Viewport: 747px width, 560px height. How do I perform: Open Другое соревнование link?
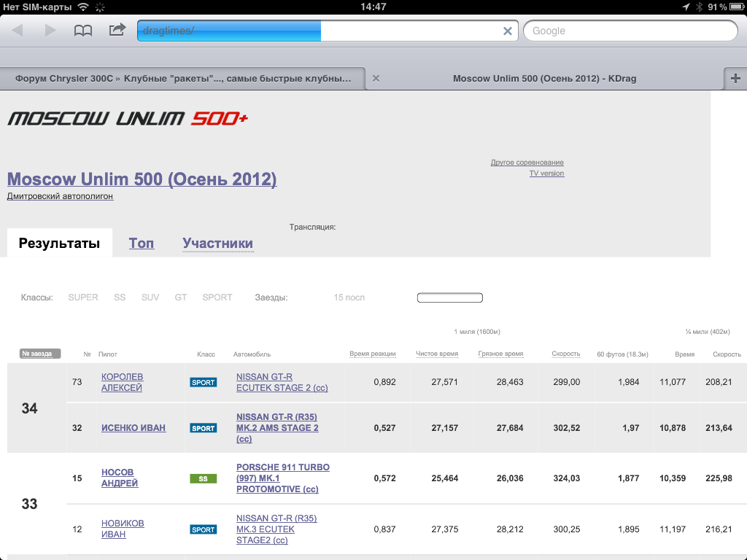tap(527, 163)
